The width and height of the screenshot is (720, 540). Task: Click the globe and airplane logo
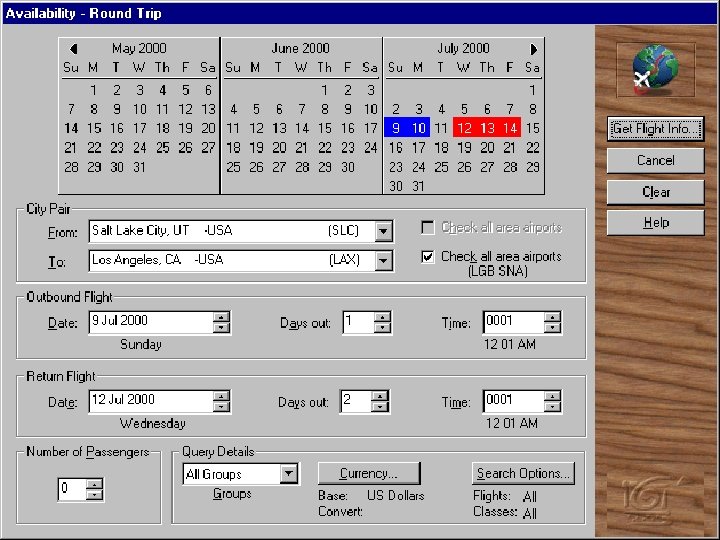pos(655,70)
